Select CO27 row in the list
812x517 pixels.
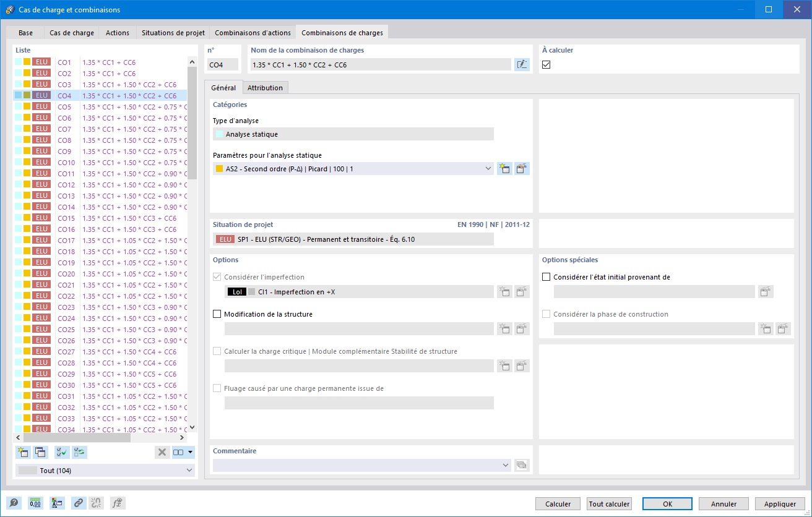pyautogui.click(x=101, y=351)
